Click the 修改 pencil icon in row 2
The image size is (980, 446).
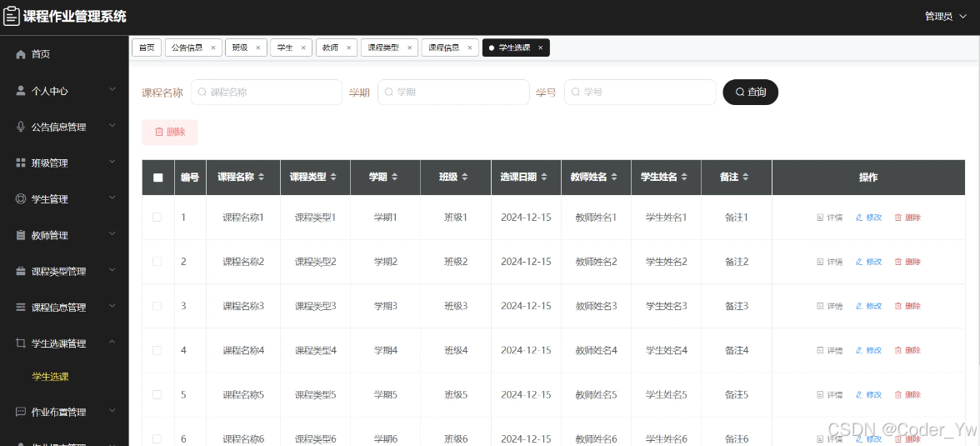click(859, 262)
